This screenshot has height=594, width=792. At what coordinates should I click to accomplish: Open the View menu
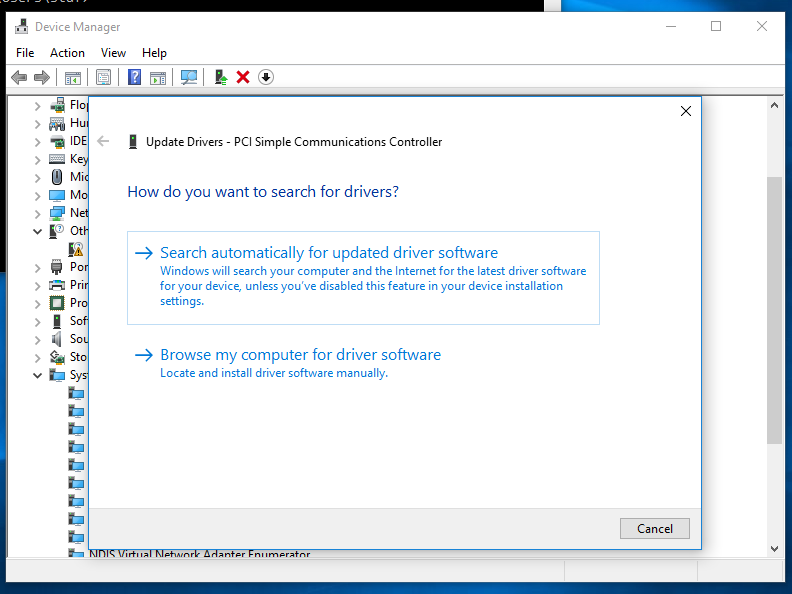point(113,53)
